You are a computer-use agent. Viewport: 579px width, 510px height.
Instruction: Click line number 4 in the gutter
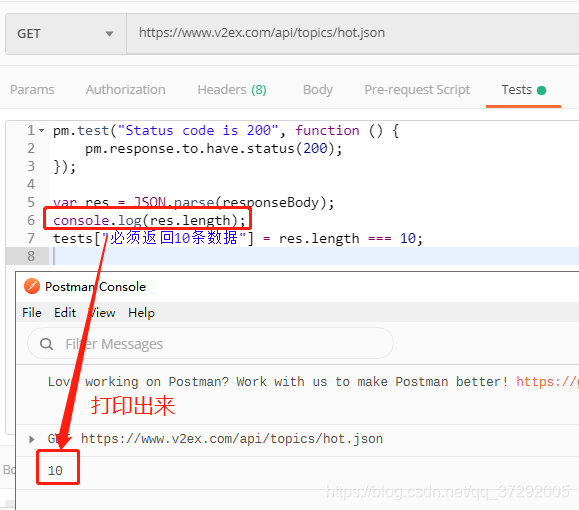click(x=31, y=184)
